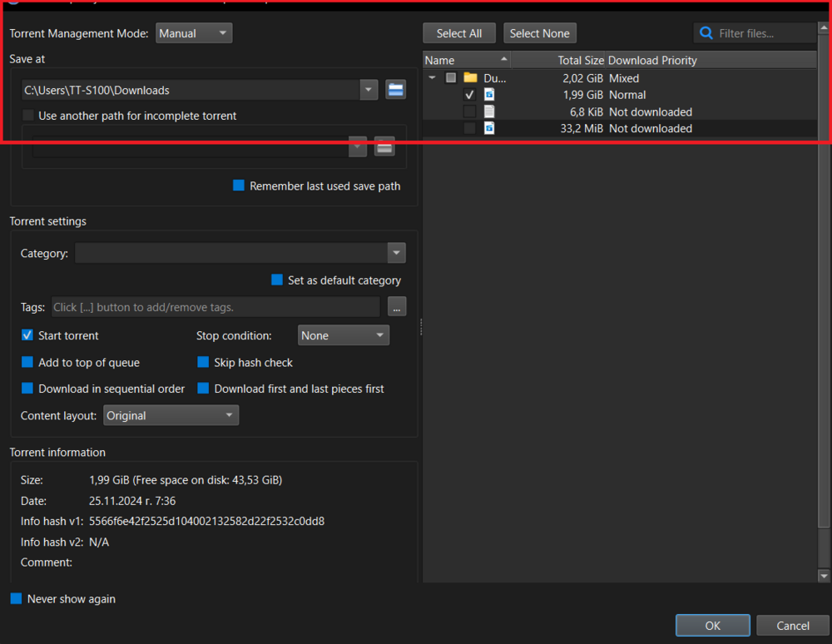This screenshot has height=644, width=832.
Task: Click the torrent date 25.11.2024 text
Action: point(132,501)
